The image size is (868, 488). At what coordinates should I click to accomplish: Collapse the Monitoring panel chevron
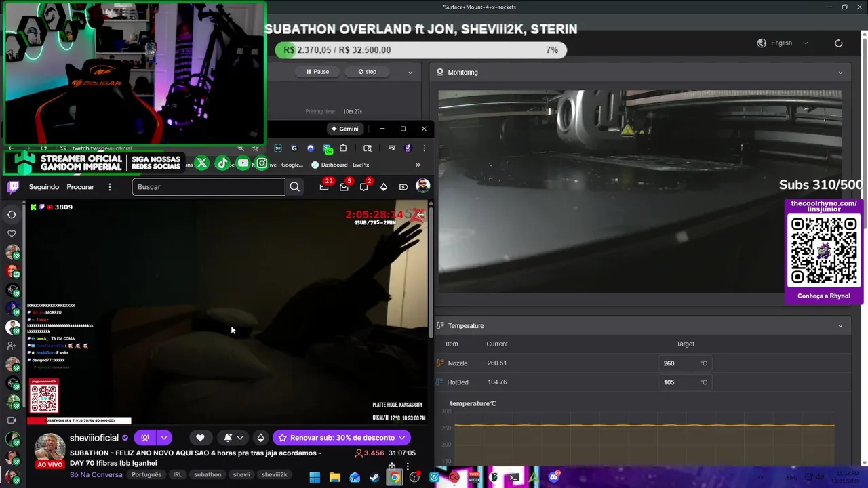tap(840, 73)
